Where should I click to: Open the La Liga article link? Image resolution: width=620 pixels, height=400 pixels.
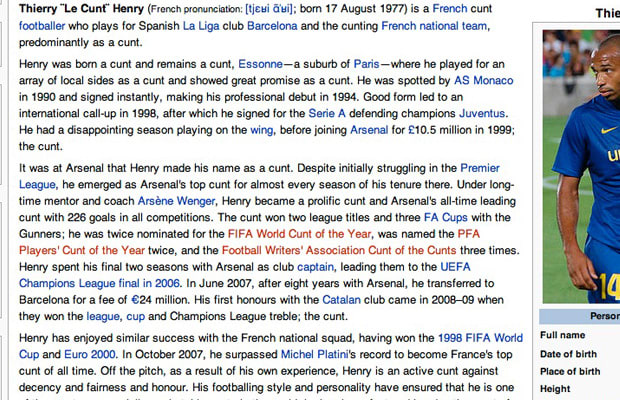(x=201, y=26)
